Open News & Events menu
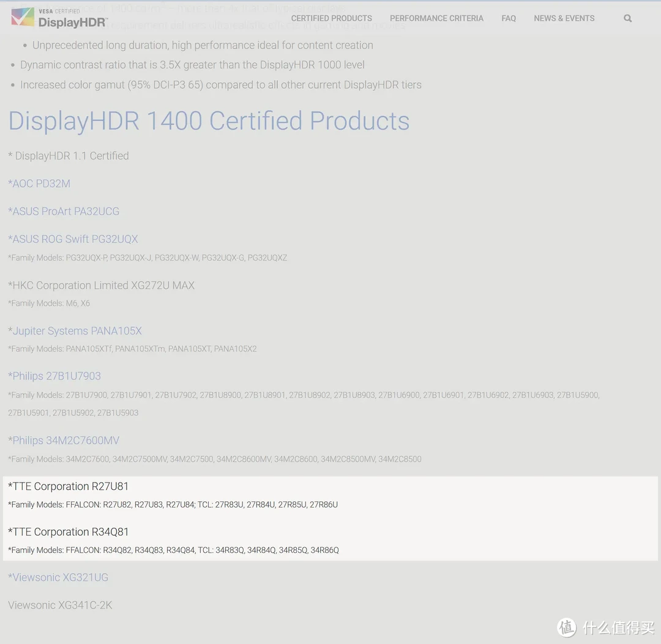 pos(564,18)
